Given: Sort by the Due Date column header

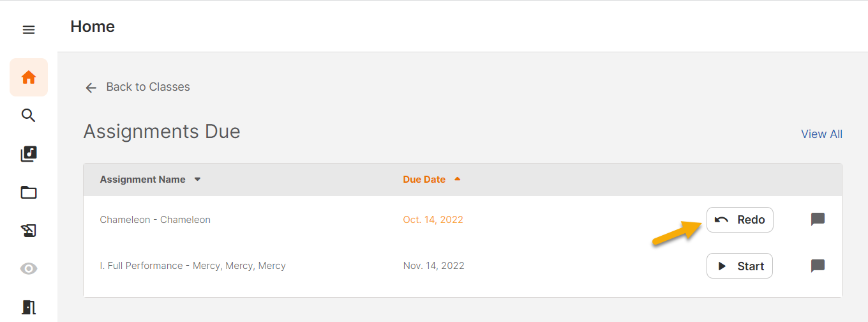Looking at the screenshot, I should click(424, 180).
